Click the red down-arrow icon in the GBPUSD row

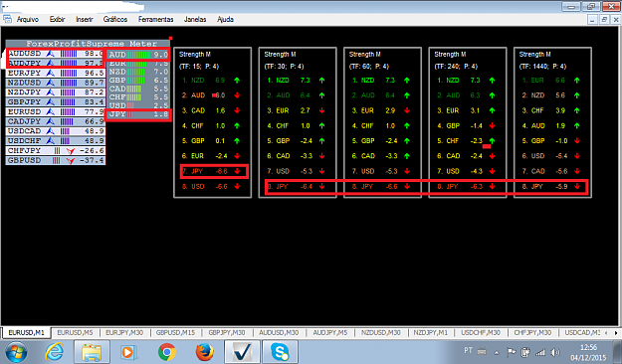click(71, 160)
